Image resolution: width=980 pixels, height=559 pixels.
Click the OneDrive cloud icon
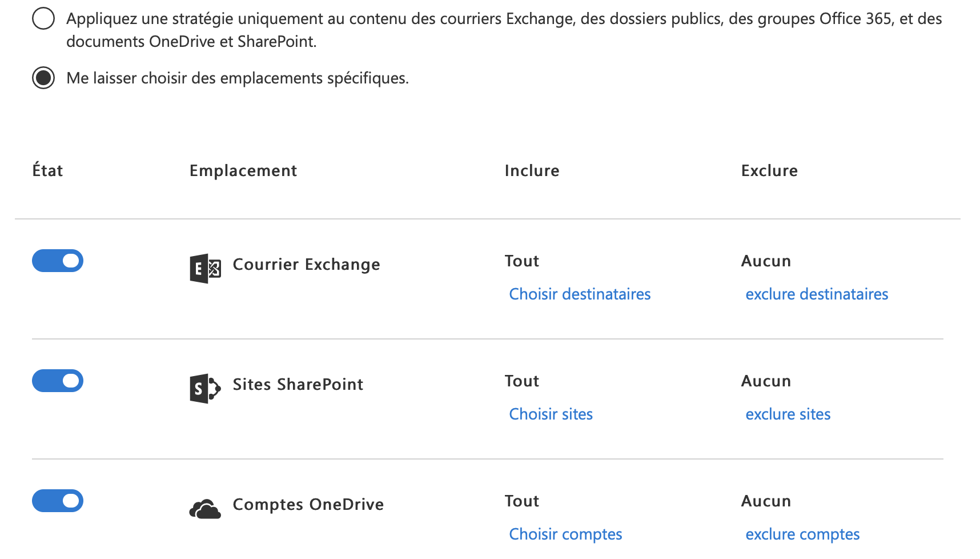click(205, 509)
